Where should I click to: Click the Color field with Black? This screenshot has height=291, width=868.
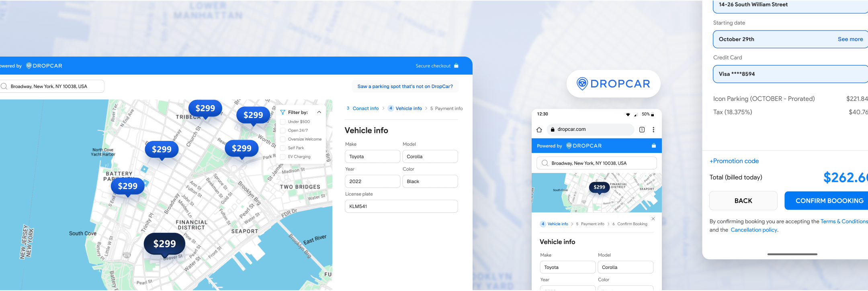[430, 181]
